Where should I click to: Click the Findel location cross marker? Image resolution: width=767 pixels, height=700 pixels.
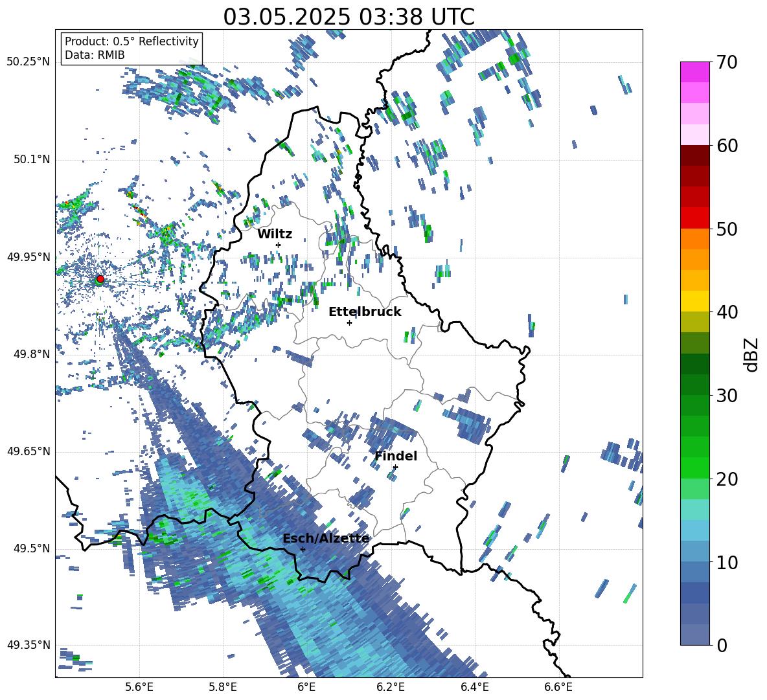point(395,467)
